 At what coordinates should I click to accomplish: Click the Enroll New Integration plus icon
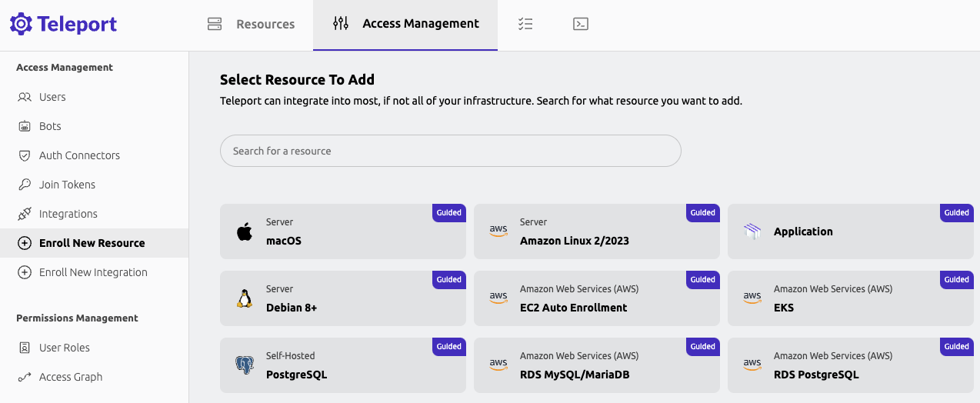click(x=25, y=272)
